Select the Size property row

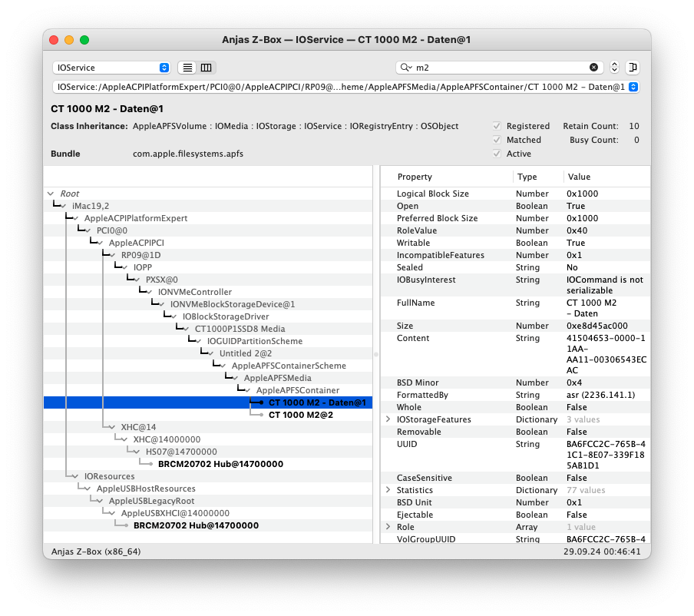point(515,326)
